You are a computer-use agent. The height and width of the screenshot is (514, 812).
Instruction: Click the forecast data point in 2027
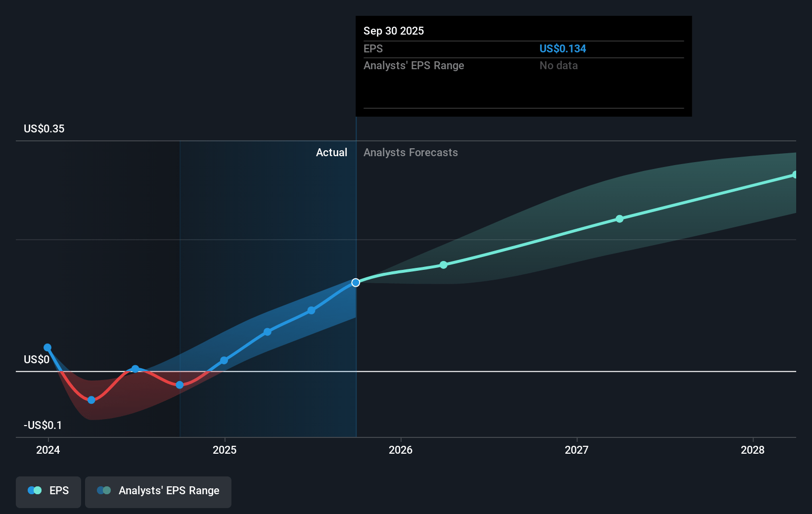pos(620,218)
